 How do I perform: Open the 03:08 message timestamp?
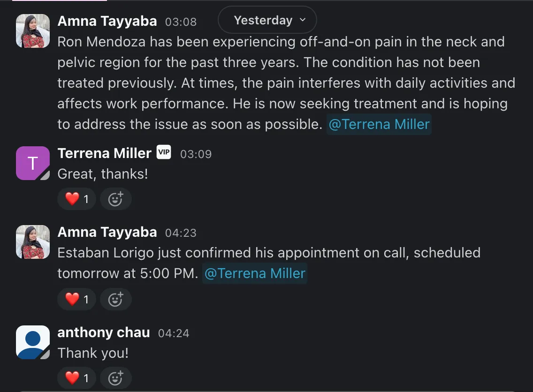[181, 22]
